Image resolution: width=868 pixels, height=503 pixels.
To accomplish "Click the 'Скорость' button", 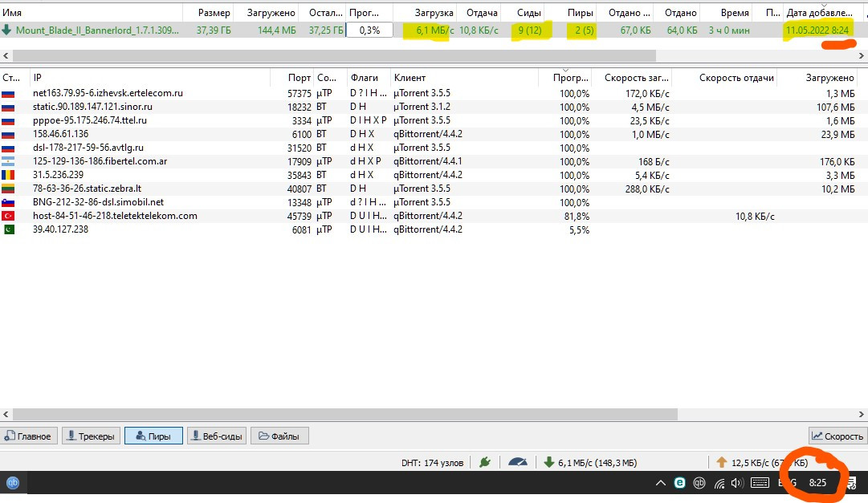I will pos(837,436).
